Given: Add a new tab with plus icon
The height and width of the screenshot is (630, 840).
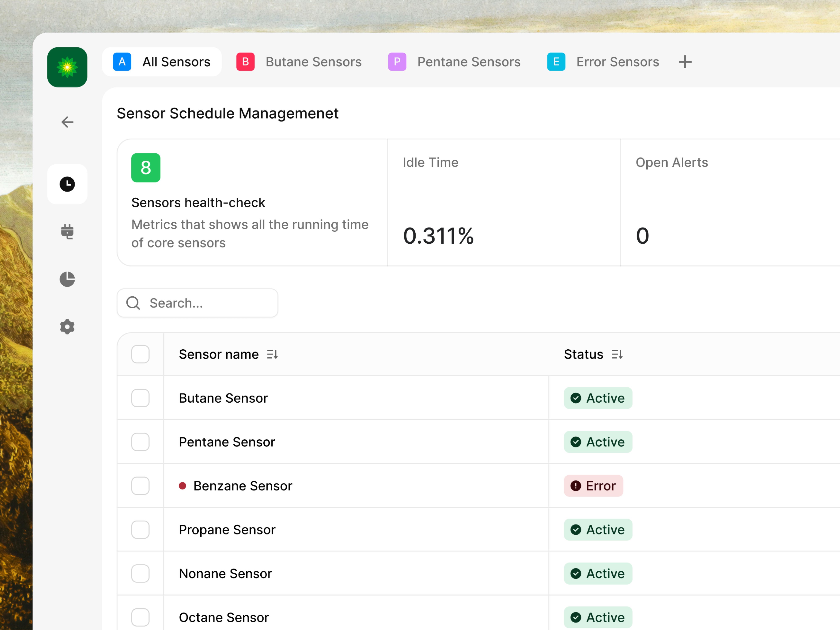Looking at the screenshot, I should (685, 62).
